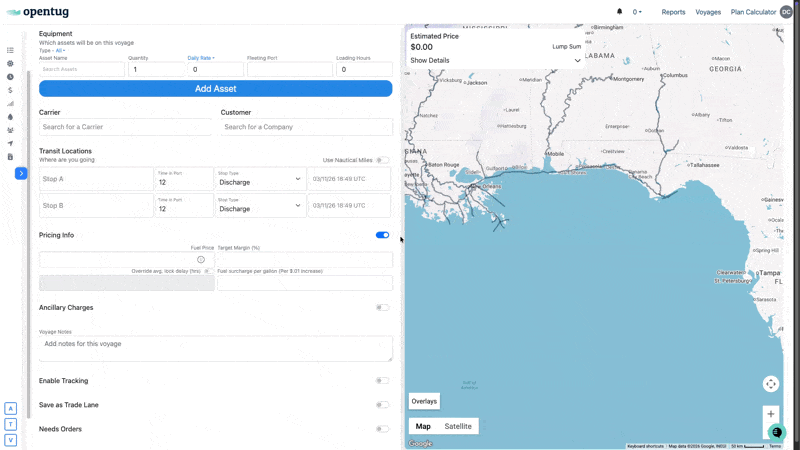Click the notification bell icon
This screenshot has height=450, width=800.
coord(619,12)
